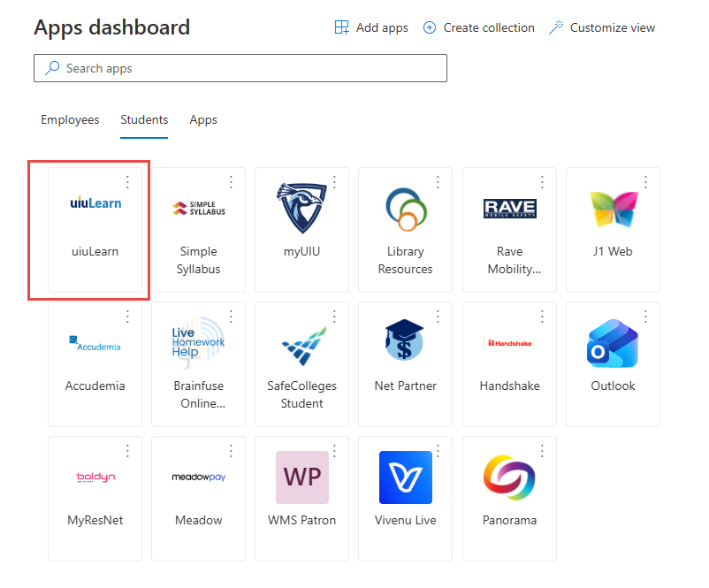709x588 pixels.
Task: Click the uiuLearn tile label
Action: coord(95,251)
